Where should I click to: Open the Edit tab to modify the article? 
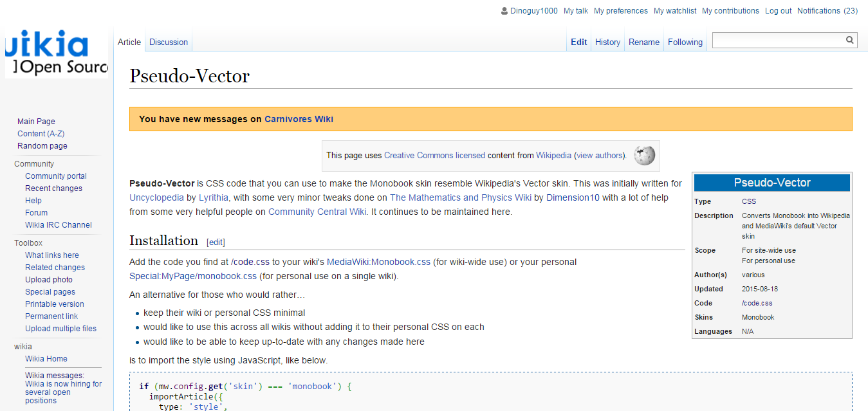(578, 41)
